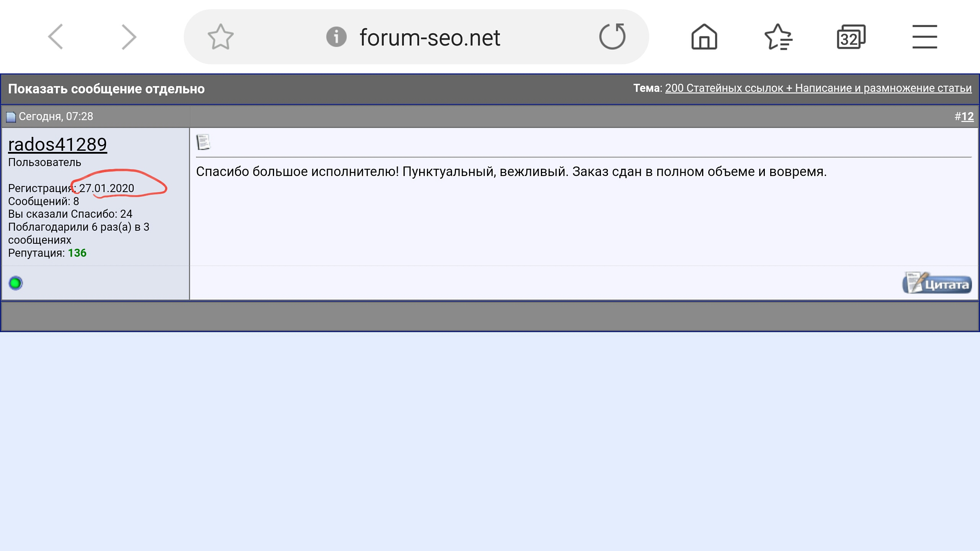Open the tab switcher showing 32
The height and width of the screenshot is (551, 980).
pyautogui.click(x=851, y=37)
